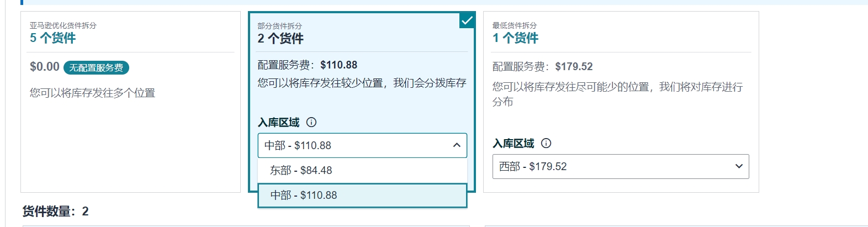Click info icon beside 入库区域 in 部分货件拆分 card
868x227 pixels.
(x=311, y=123)
